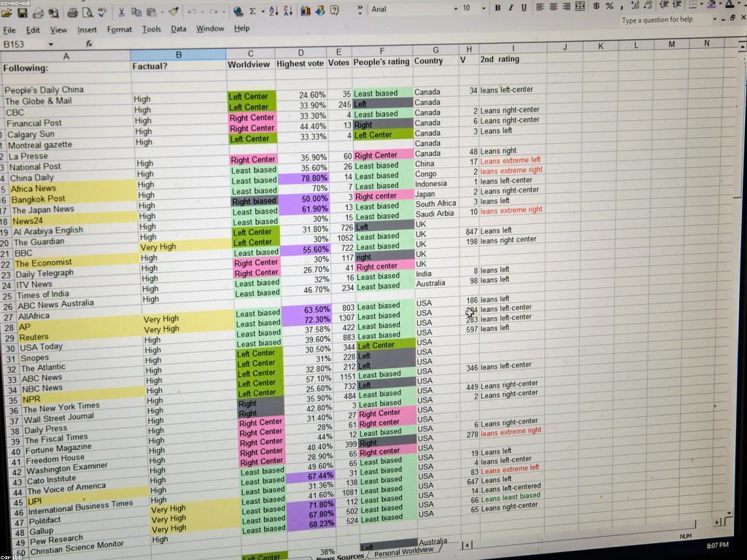Apply Currency style with the dollar icon
The image size is (747, 560).
[596, 6]
